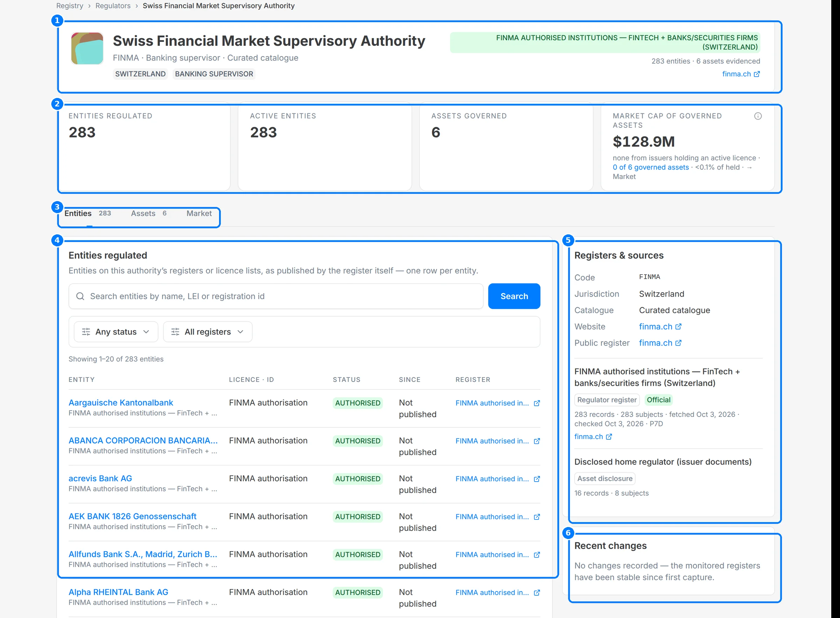Open AEK BANK 1826 Genossenschaft entity

tap(133, 516)
